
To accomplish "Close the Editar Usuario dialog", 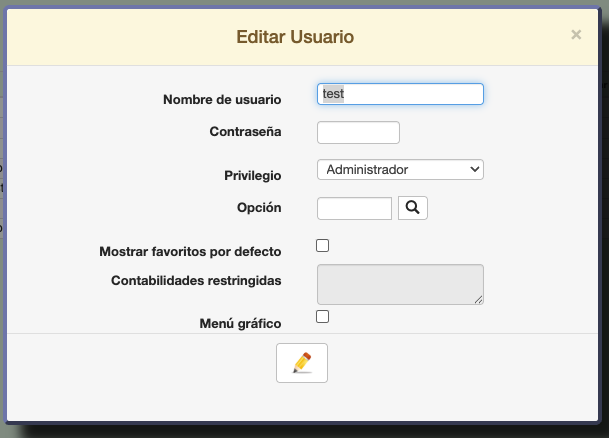I will coord(576,35).
